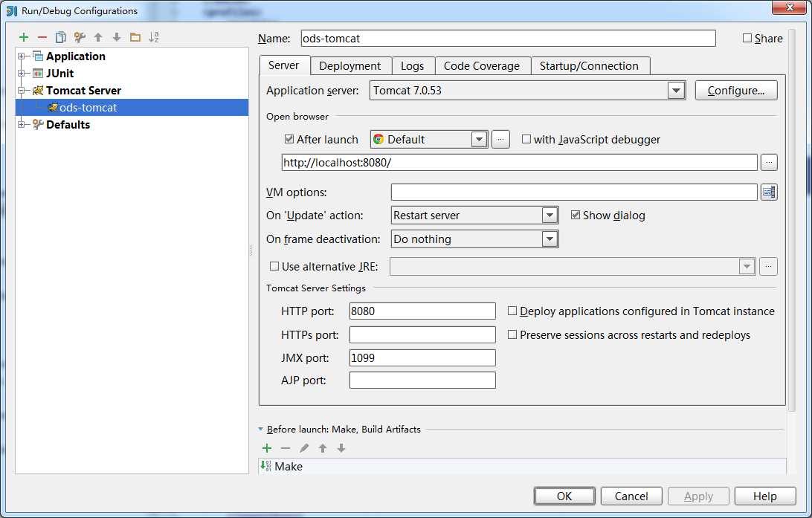Click the HTTPs port field
The image size is (812, 518).
[x=422, y=335]
